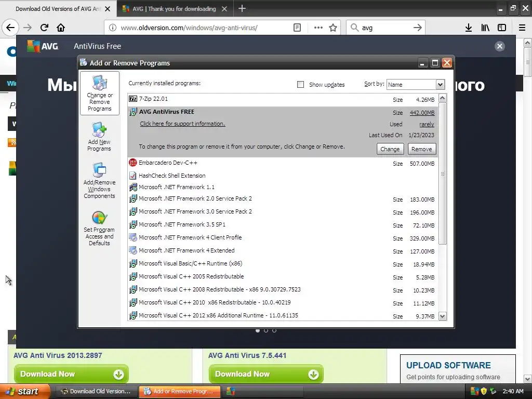532x399 pixels.
Task: Download AVG Anti Virus 7.5.441 now
Action: [266, 374]
